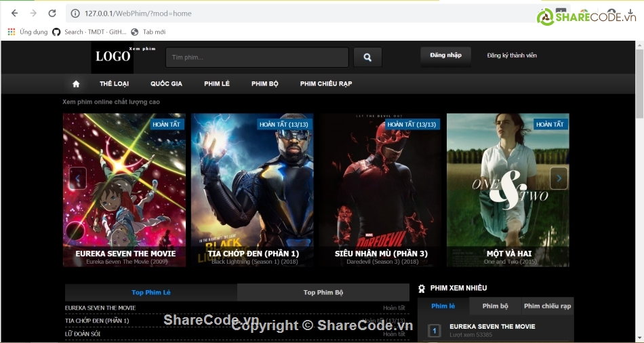Click carousel next arrow

pyautogui.click(x=559, y=178)
